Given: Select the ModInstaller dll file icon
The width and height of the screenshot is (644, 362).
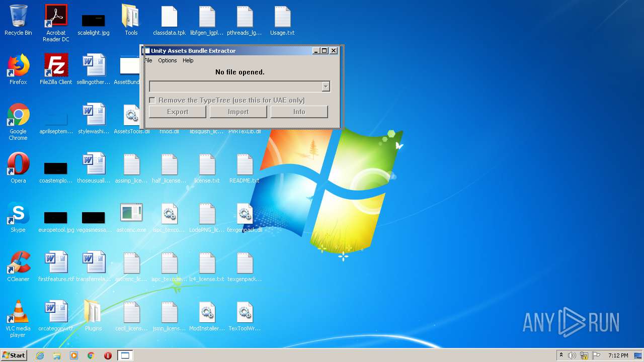Looking at the screenshot, I should point(207,316).
